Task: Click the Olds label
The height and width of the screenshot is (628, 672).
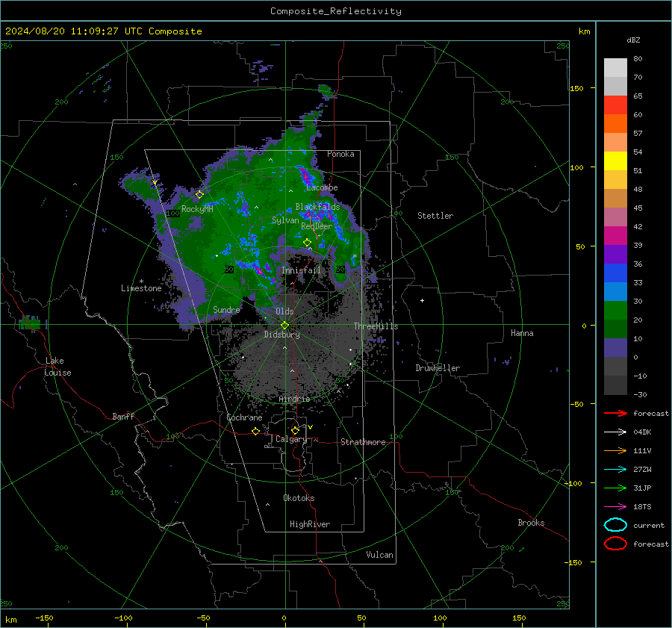Action: coord(284,311)
